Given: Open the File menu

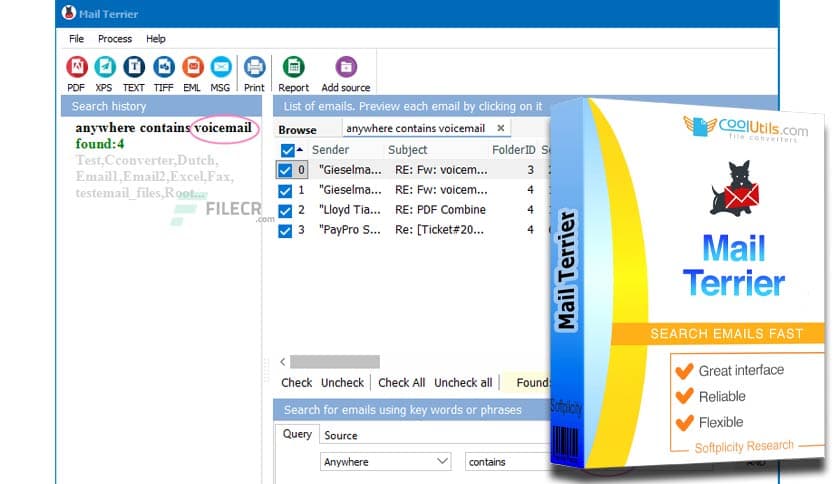Looking at the screenshot, I should (x=76, y=39).
